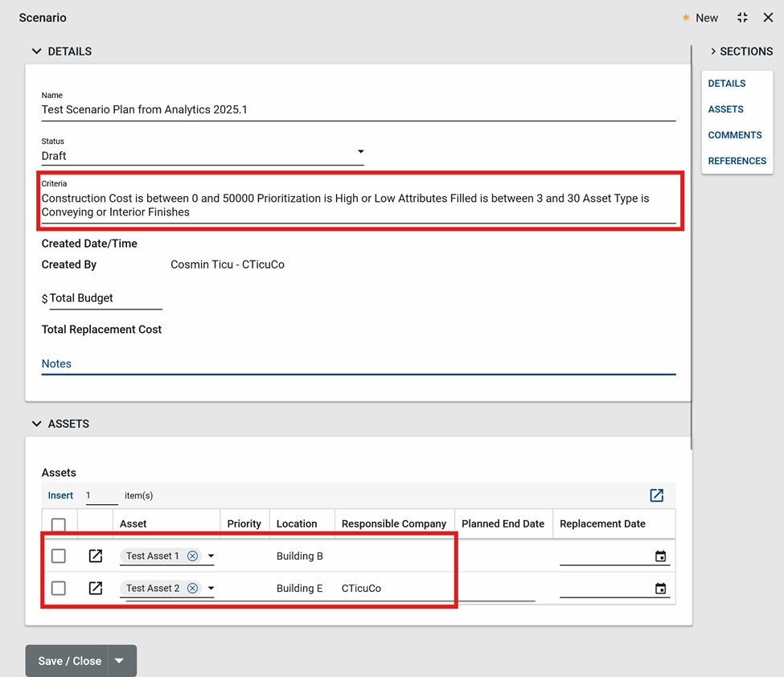Pop out the Assets grid in a new window

pos(656,495)
